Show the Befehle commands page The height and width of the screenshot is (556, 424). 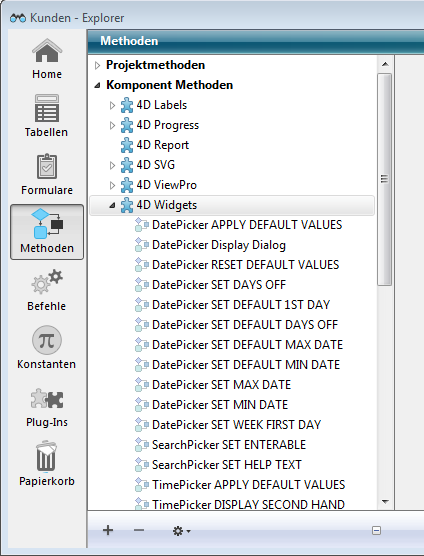pos(47,290)
